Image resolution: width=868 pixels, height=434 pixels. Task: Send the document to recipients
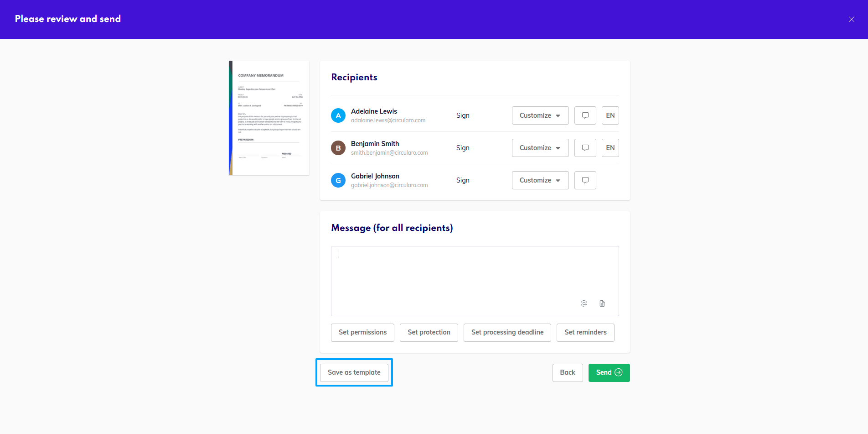[609, 372]
